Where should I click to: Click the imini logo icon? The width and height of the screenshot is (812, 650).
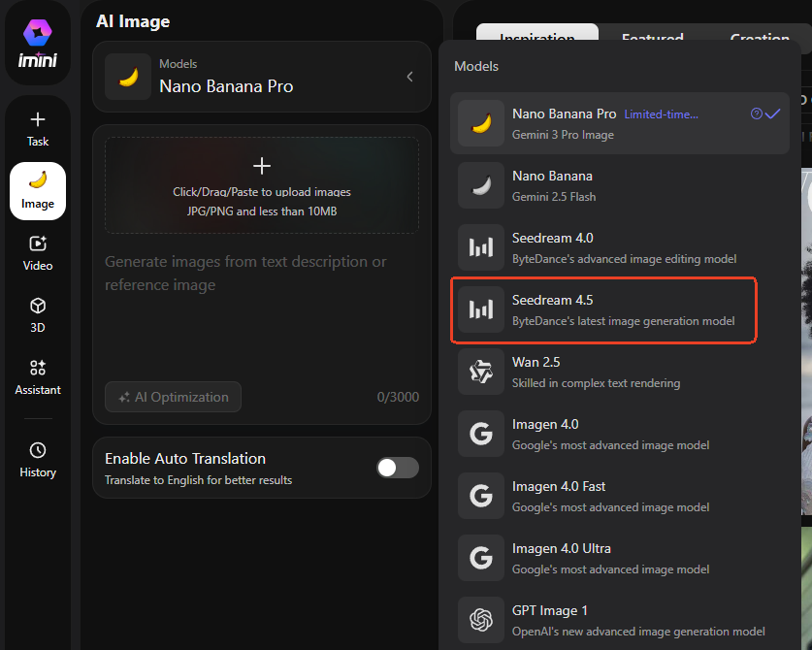coord(38,35)
